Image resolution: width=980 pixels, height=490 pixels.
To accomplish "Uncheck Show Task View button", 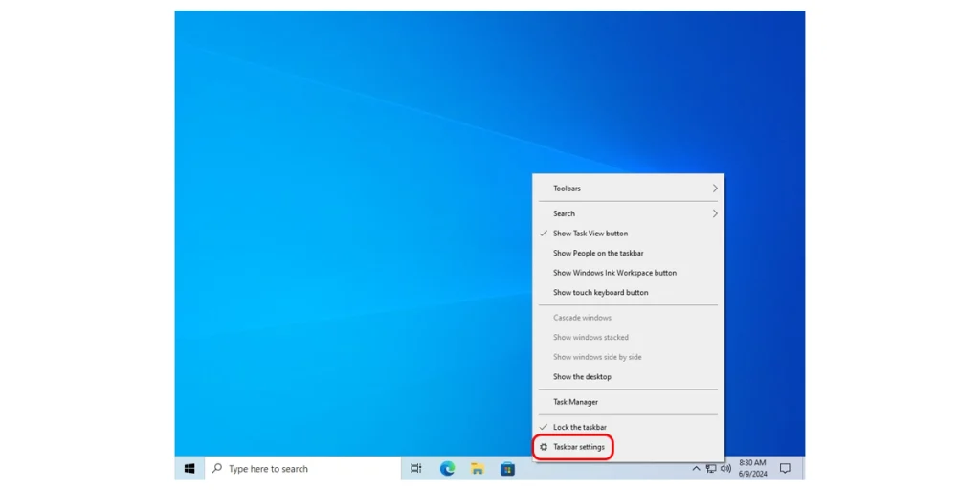I will tap(628, 234).
